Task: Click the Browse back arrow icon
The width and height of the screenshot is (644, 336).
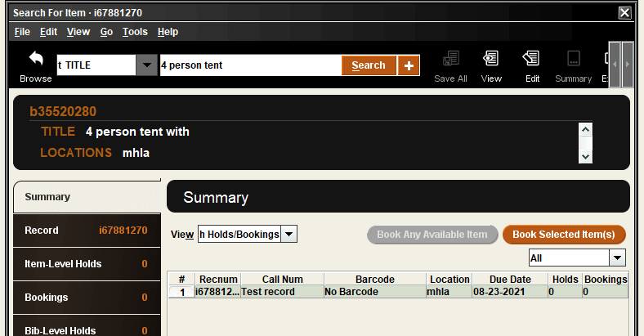Action: (35, 60)
